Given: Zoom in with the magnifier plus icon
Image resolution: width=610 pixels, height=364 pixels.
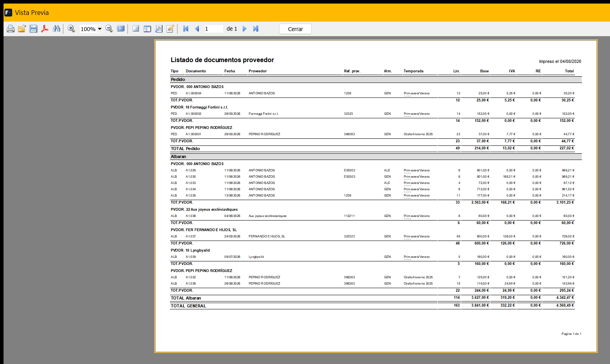Looking at the screenshot, I should pos(71,29).
